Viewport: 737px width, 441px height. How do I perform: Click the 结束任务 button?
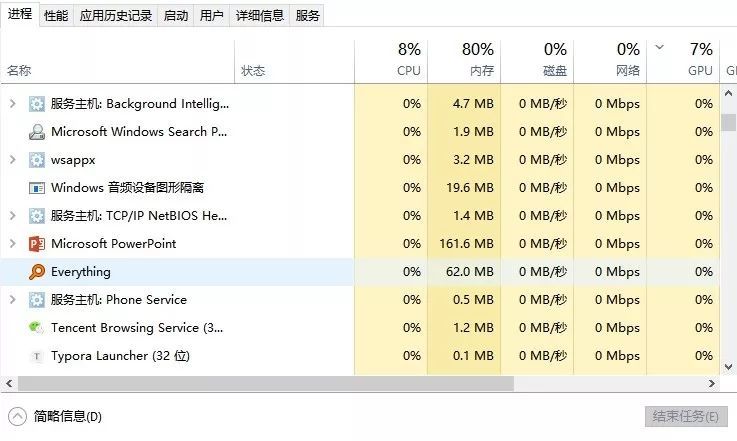(x=686, y=417)
